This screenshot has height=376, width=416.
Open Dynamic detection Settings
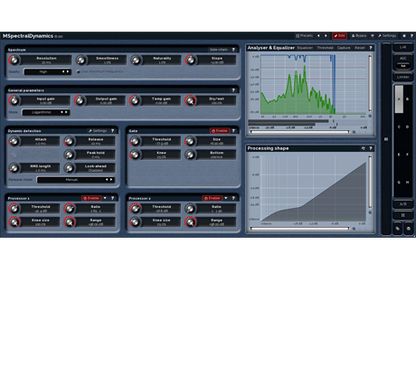click(x=98, y=131)
